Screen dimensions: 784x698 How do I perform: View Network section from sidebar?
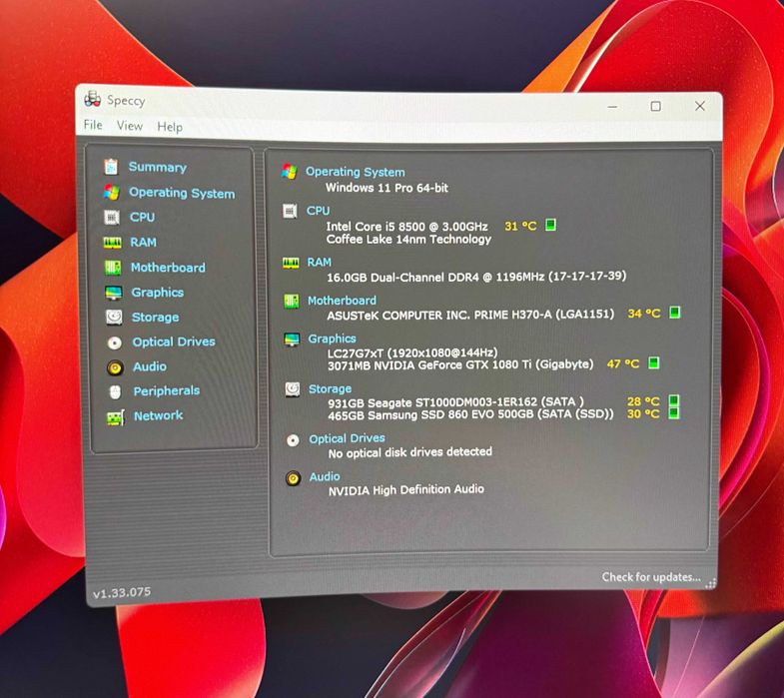(x=159, y=415)
